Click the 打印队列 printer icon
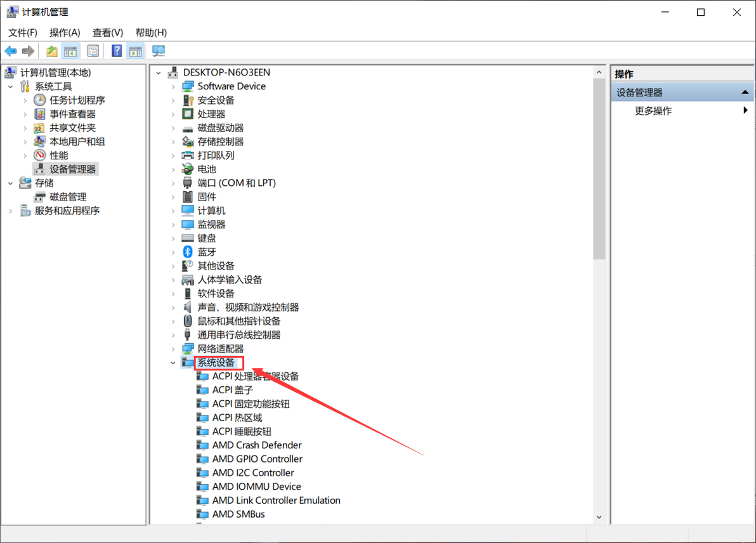Viewport: 756px width, 543px height. click(x=188, y=155)
